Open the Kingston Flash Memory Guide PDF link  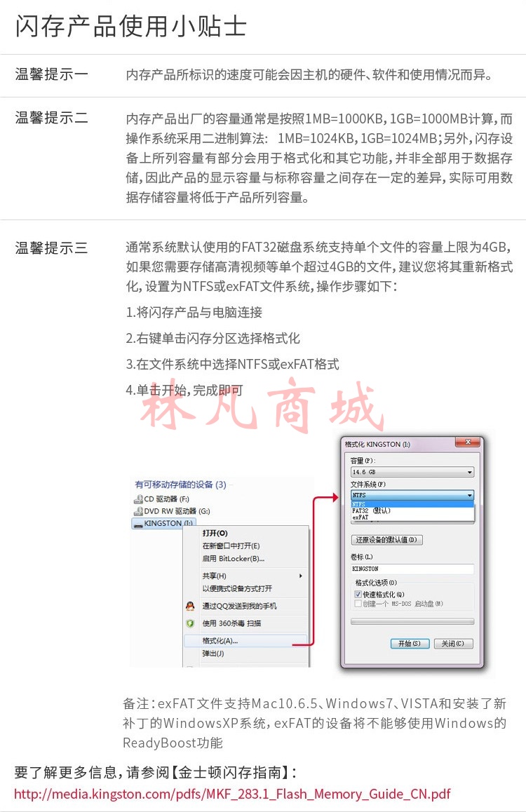232,794
